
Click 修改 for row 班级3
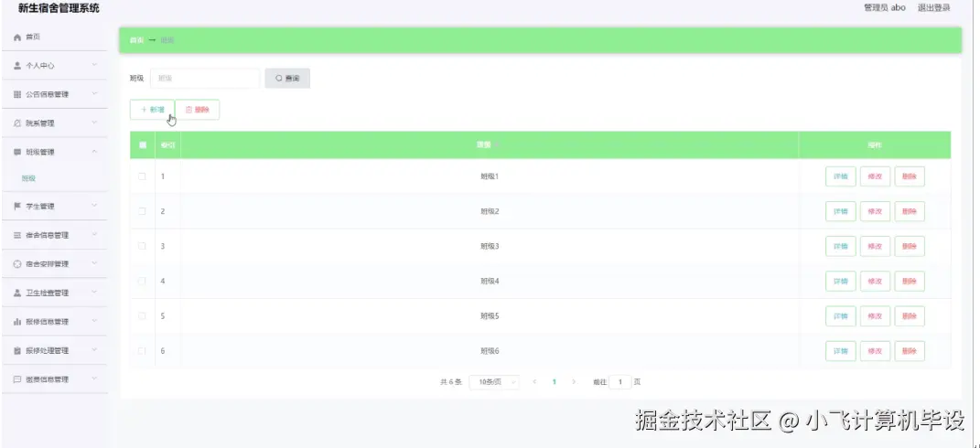pyautogui.click(x=875, y=246)
